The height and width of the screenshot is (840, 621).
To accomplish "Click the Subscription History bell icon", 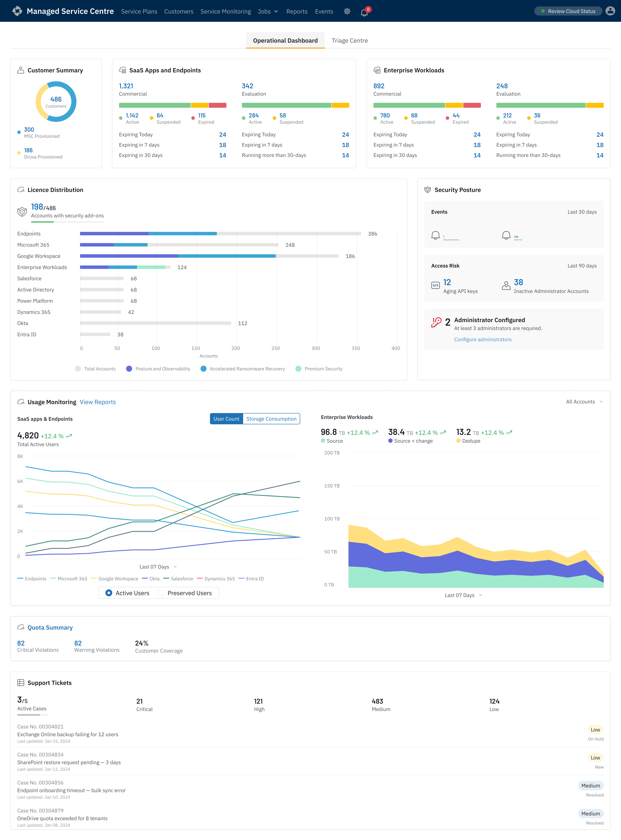I will [x=435, y=236].
